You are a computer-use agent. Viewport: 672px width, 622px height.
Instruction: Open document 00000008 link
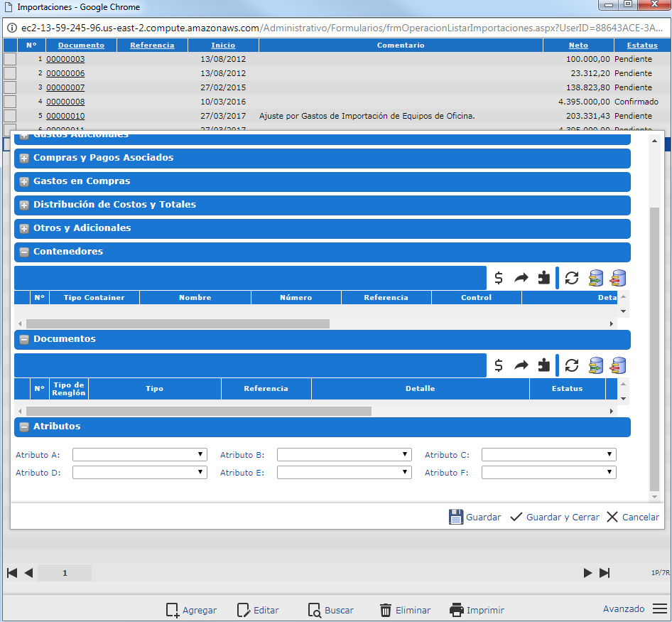(65, 101)
